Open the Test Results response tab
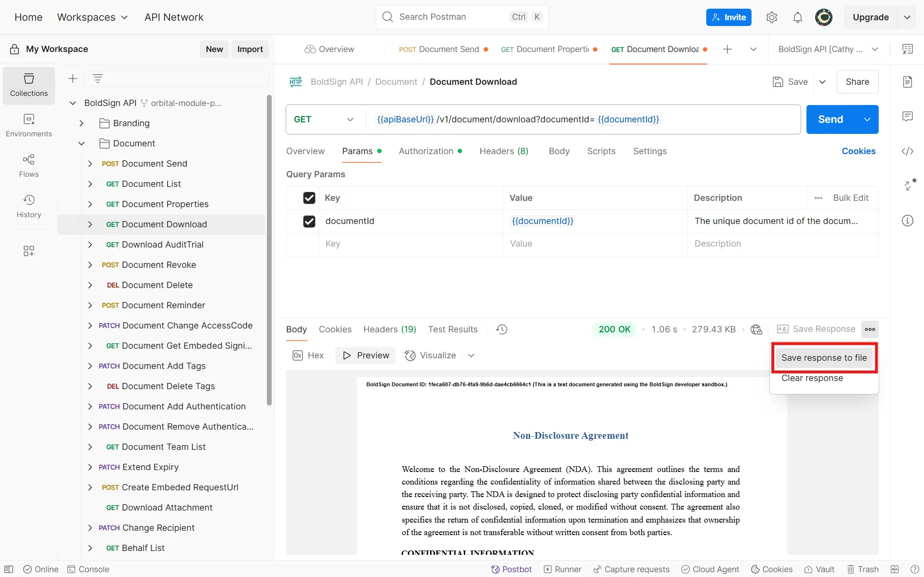The width and height of the screenshot is (924, 577). pos(453,329)
